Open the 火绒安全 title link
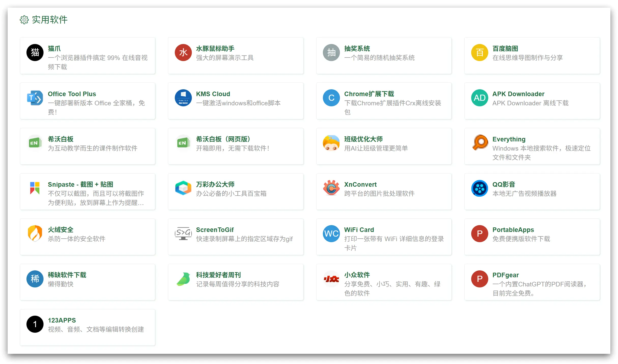The width and height of the screenshot is (618, 364). tap(61, 230)
